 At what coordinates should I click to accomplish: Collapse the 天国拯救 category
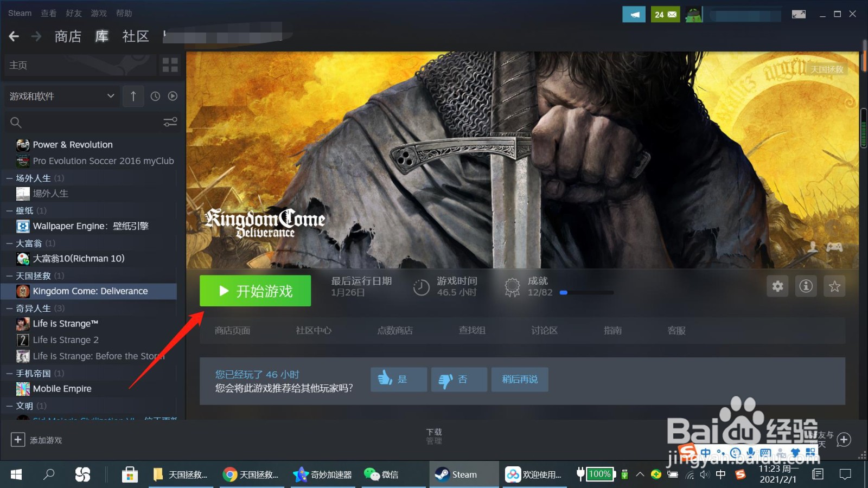pos(10,275)
